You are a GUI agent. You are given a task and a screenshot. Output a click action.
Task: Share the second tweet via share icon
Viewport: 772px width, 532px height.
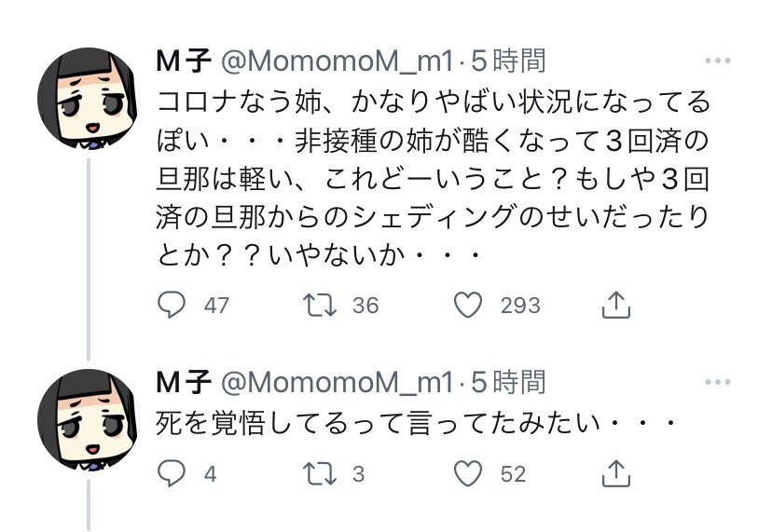616,473
